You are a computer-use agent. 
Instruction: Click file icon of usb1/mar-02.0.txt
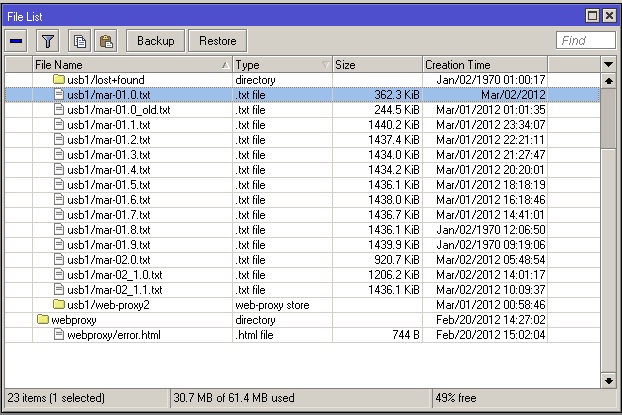[59, 259]
